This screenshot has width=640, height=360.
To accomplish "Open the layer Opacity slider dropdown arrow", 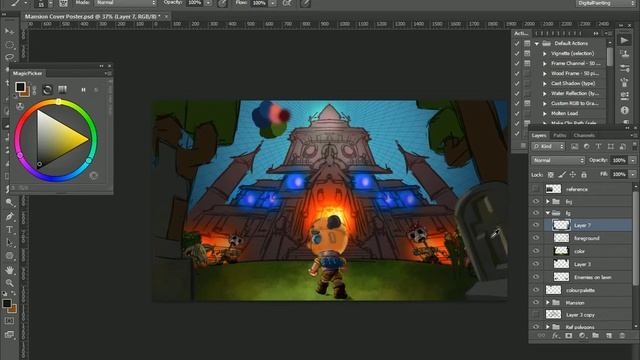I will (633, 160).
